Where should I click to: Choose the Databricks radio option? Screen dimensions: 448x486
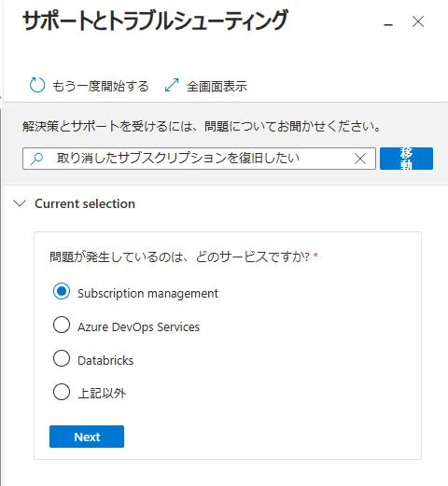point(62,358)
